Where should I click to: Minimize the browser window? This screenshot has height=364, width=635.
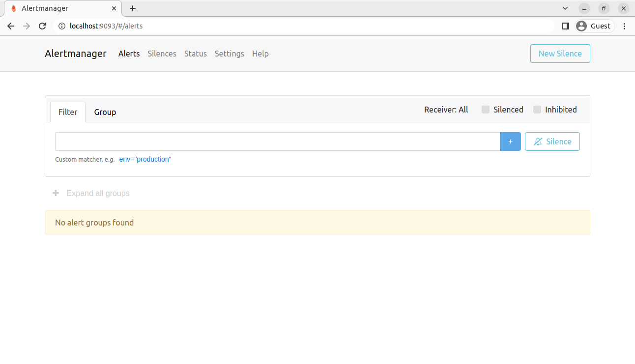(584, 8)
